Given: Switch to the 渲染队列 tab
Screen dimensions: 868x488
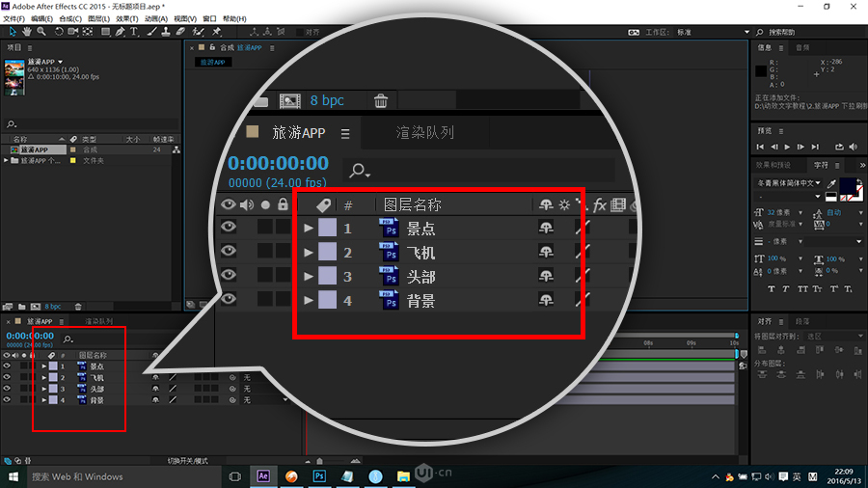Looking at the screenshot, I should click(x=97, y=321).
